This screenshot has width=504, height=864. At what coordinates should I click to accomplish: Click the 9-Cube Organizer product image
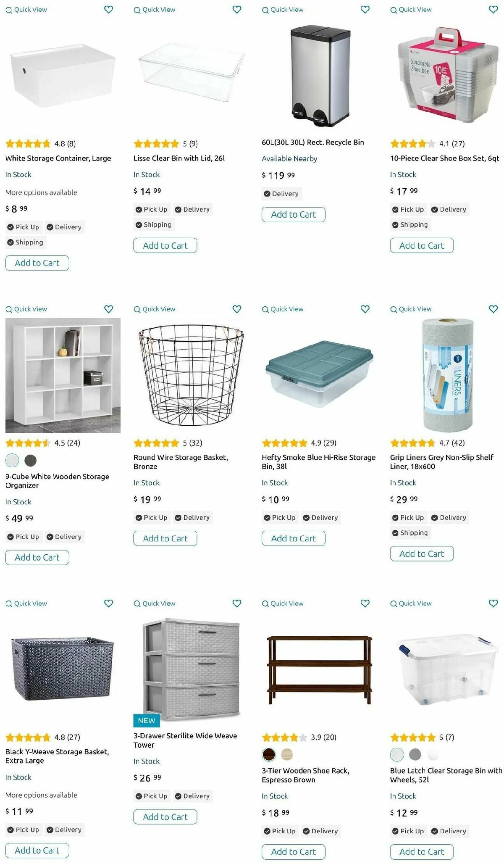[63, 376]
